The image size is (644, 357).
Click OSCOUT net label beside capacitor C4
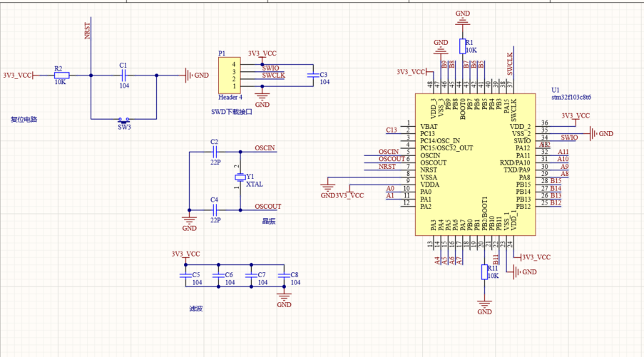(x=267, y=207)
